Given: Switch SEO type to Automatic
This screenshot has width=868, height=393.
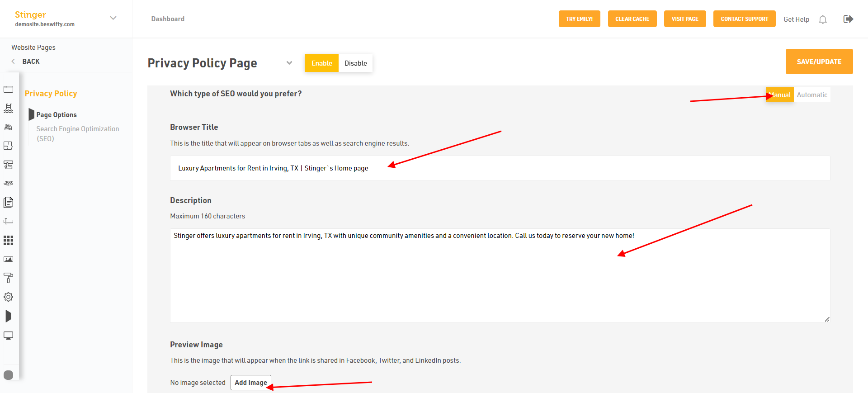Looking at the screenshot, I should [x=812, y=95].
